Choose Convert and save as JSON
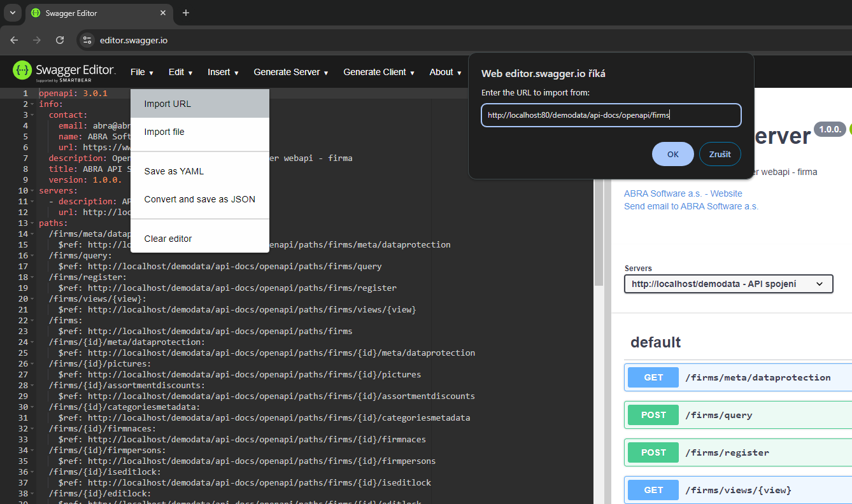Screen dimensions: 852x504 pyautogui.click(x=199, y=199)
